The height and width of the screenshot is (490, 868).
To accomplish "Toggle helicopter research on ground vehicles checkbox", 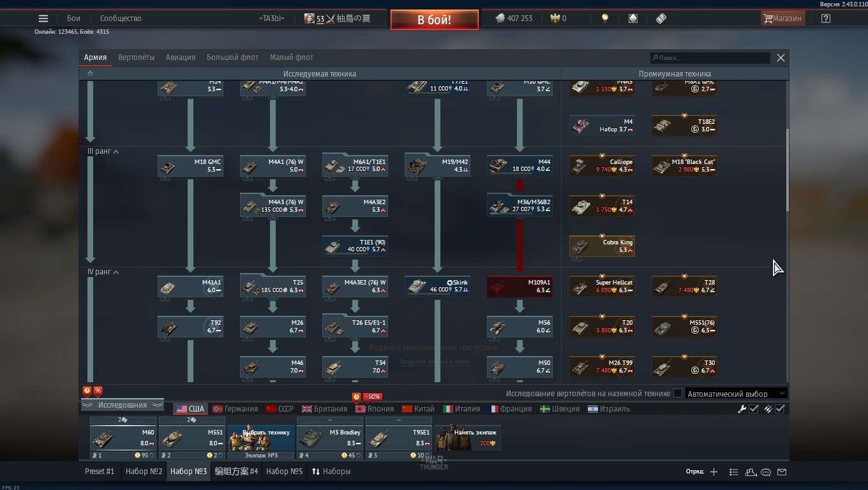I will coord(678,394).
